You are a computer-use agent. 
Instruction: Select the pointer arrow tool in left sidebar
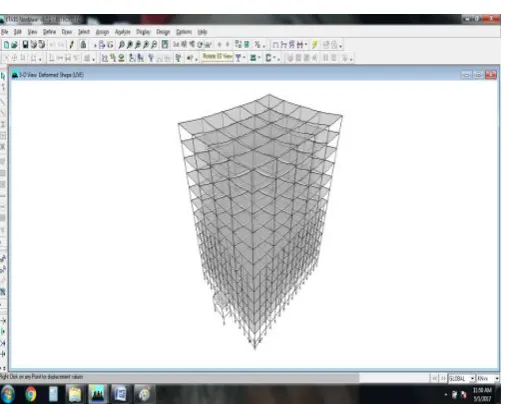click(x=3, y=76)
